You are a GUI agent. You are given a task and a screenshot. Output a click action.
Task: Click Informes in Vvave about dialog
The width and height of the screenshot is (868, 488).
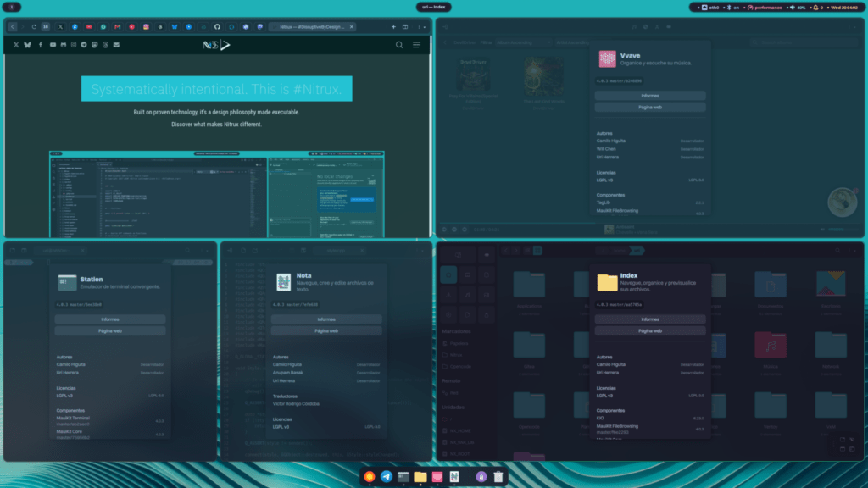[x=650, y=96]
